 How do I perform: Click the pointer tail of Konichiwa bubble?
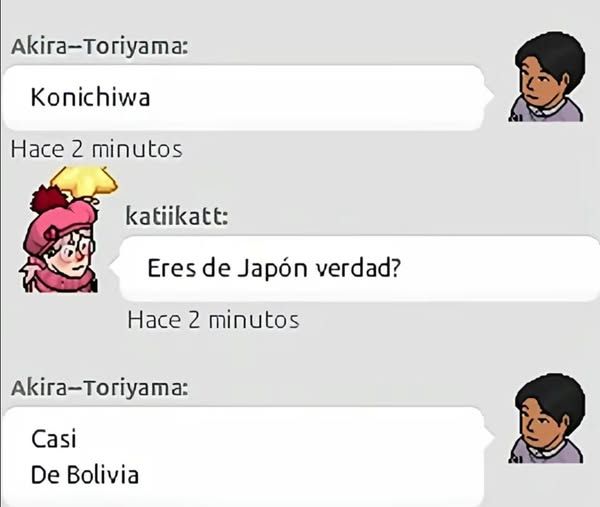tap(489, 96)
